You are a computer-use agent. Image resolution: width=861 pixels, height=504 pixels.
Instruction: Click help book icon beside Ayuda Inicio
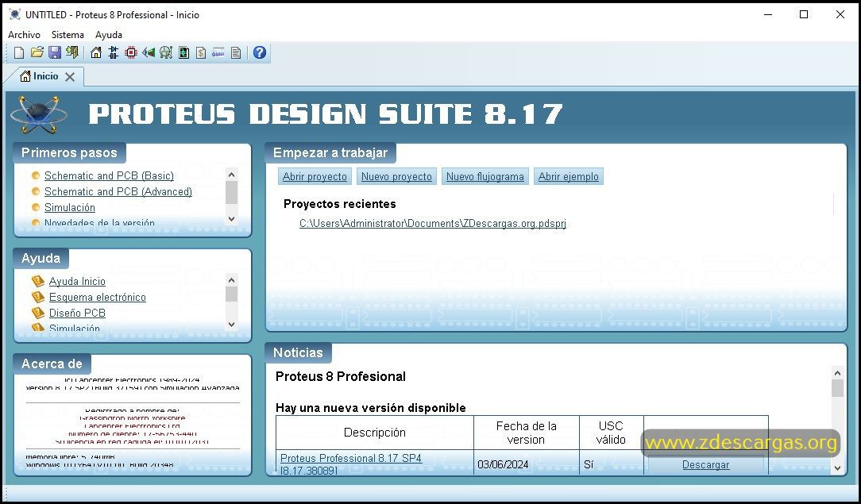coord(38,281)
